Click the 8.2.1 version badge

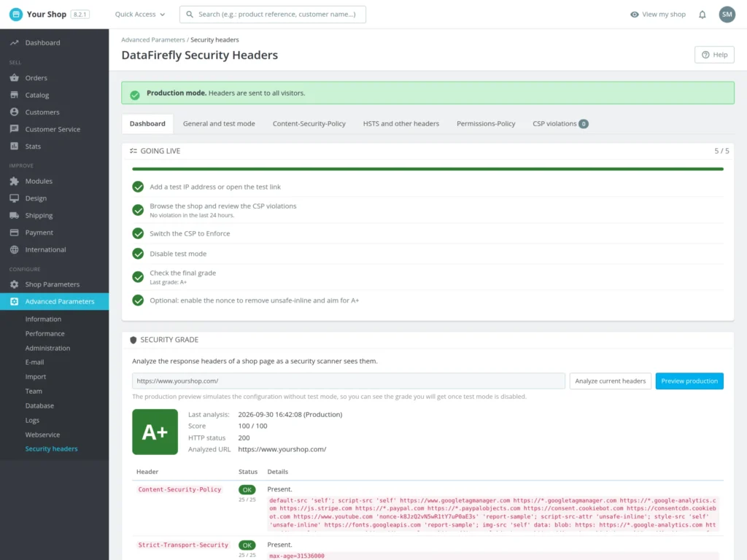80,15
